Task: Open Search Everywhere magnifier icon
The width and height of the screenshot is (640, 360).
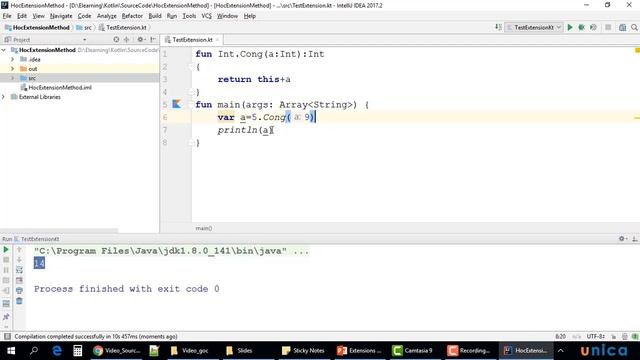Action: point(634,27)
